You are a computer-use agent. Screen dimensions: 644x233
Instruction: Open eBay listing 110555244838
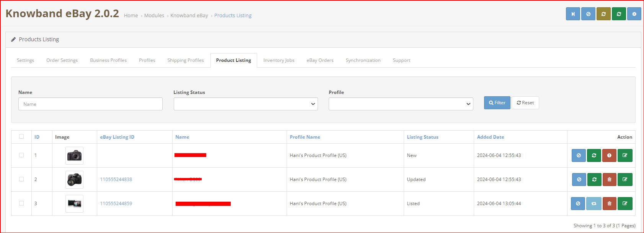[116, 180]
